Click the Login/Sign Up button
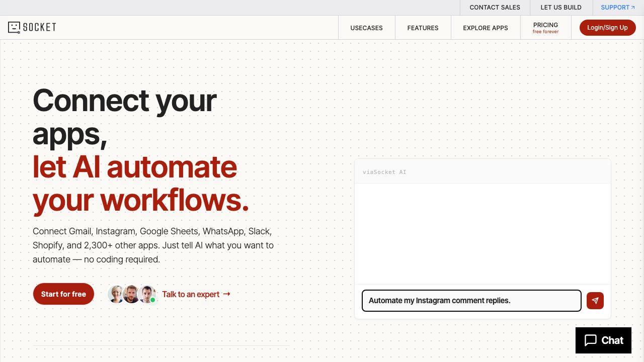 607,28
